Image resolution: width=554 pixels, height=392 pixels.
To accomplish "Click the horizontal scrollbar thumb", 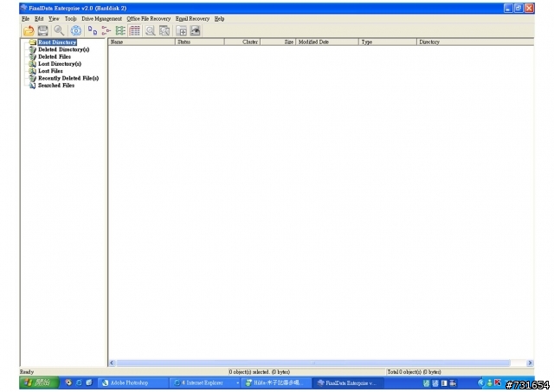I will click(313, 363).
